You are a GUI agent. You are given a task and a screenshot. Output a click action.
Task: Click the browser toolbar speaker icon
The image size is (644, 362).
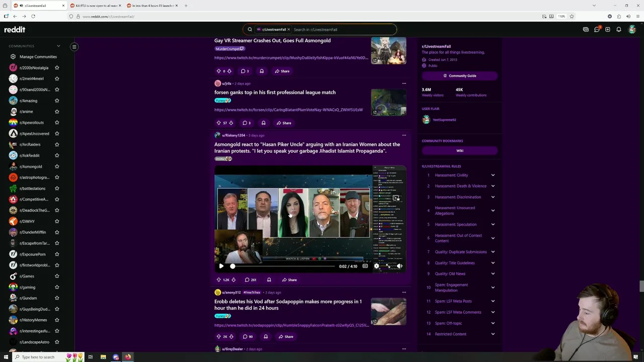click(x=628, y=16)
